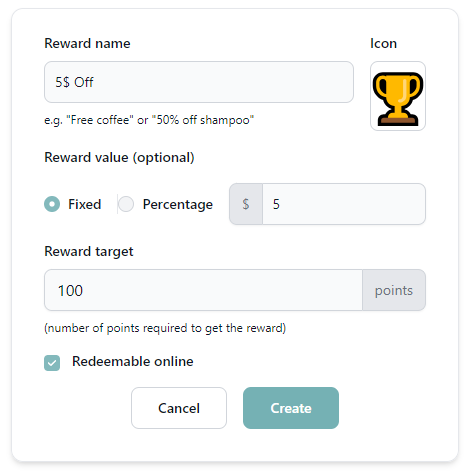470x471 pixels.
Task: Open the trophy icon picker
Action: (398, 96)
